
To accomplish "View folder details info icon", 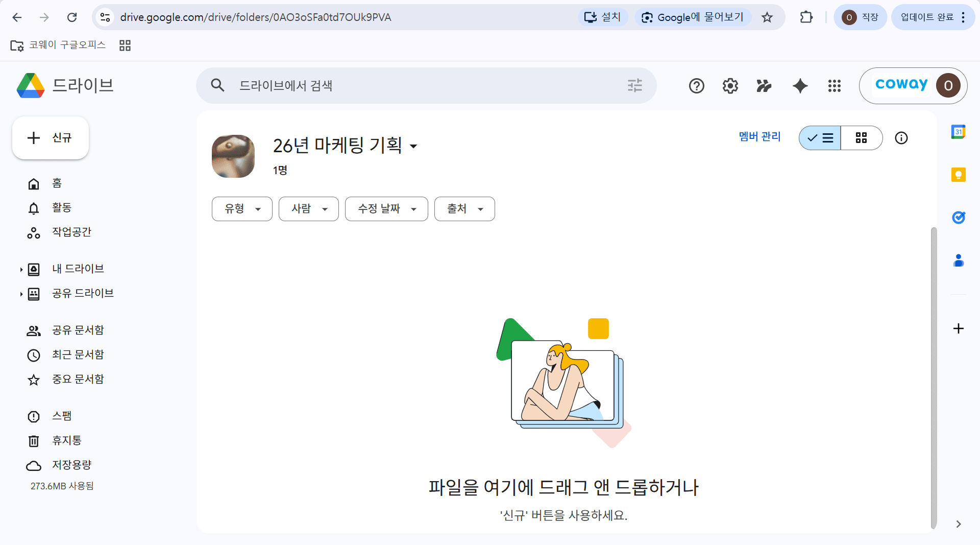I will [901, 138].
